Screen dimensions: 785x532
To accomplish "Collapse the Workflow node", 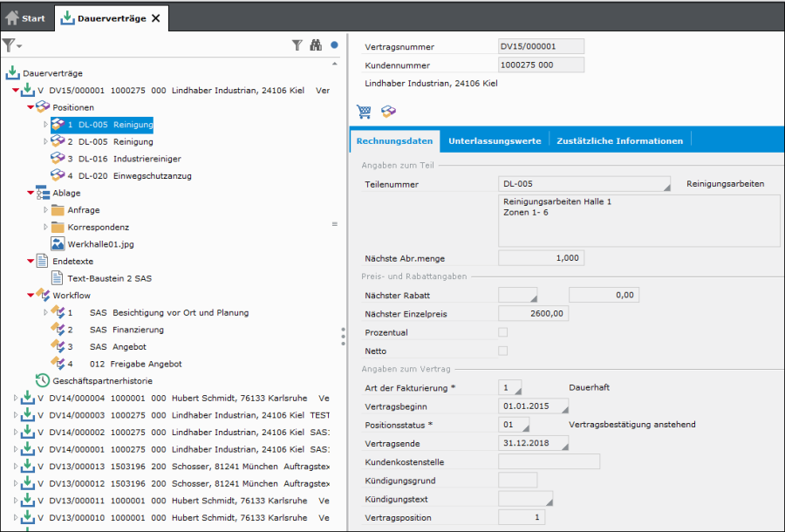I will click(31, 296).
